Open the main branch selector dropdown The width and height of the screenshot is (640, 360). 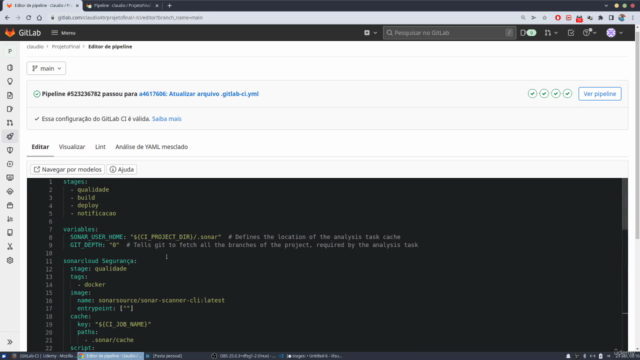[46, 68]
